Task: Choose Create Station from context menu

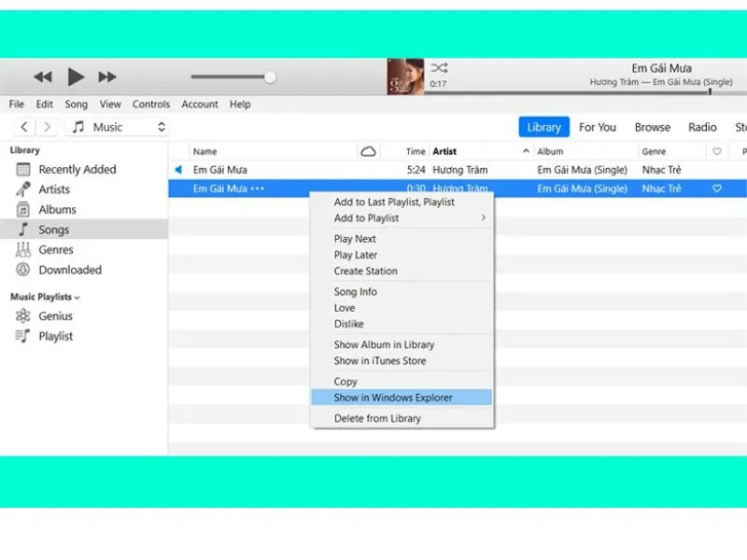Action: 365,271
